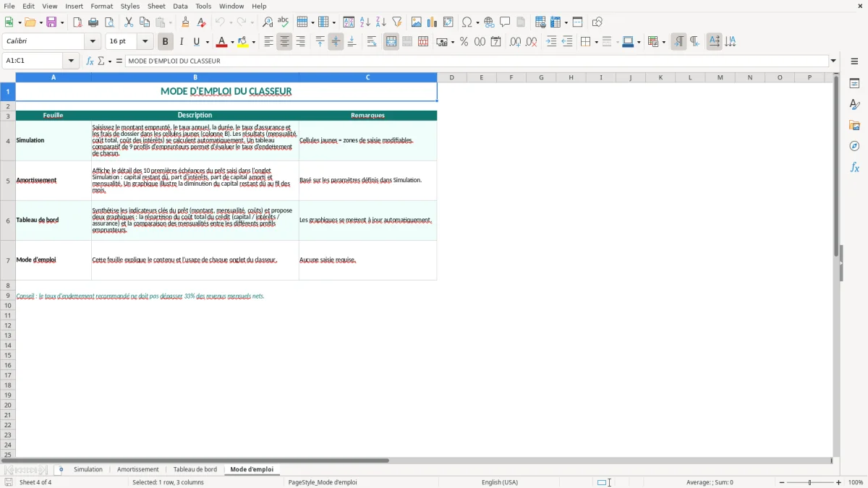Select row 9 header
868x488 pixels.
tap(8, 296)
